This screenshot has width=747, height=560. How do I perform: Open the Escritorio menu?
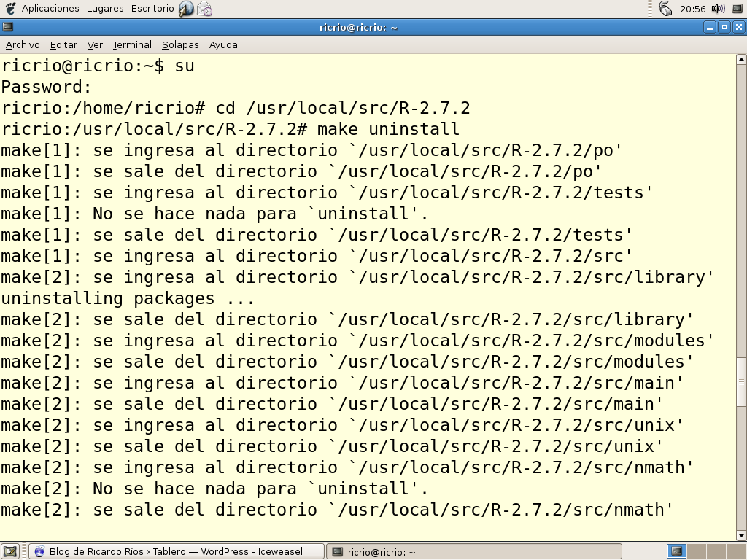tap(152, 9)
